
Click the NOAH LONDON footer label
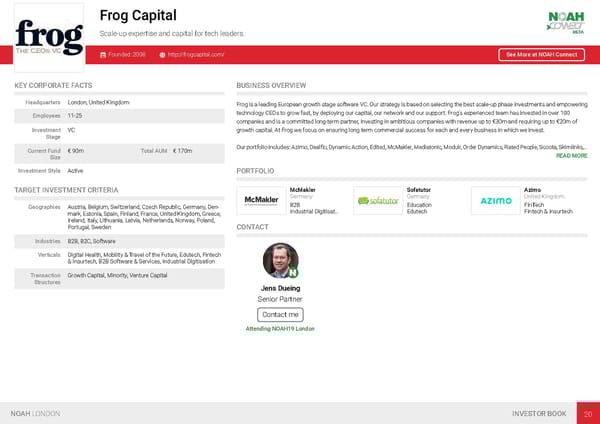[x=35, y=413]
